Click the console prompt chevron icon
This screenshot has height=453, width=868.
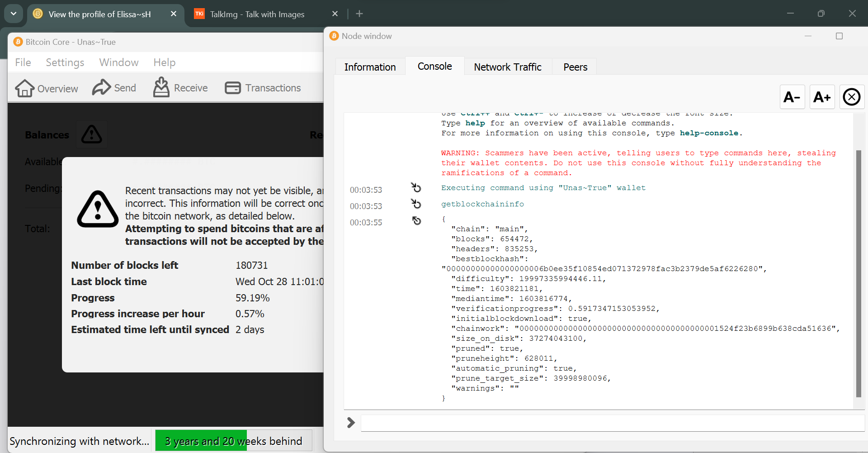click(x=351, y=423)
